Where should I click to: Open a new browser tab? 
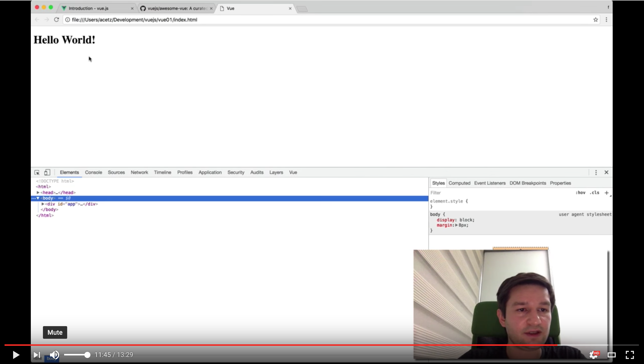tap(302, 9)
